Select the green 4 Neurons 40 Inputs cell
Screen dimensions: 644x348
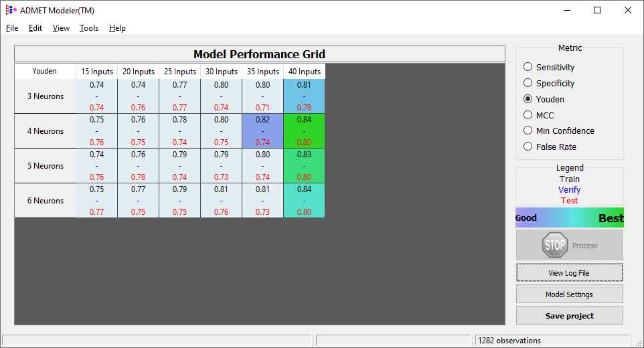pos(304,131)
